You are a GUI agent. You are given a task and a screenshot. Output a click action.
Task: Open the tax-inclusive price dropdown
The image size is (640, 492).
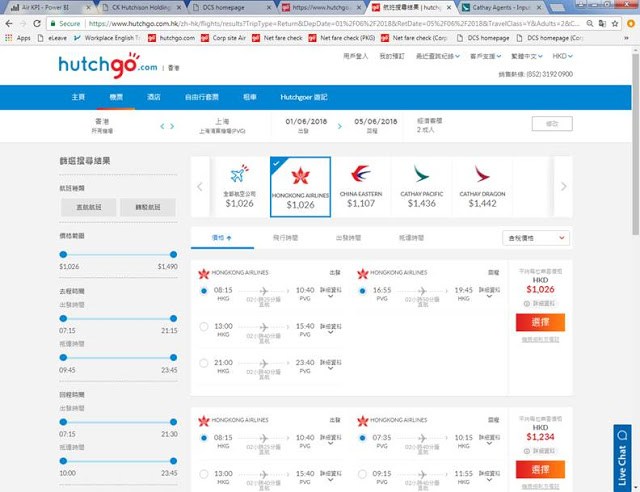point(536,238)
